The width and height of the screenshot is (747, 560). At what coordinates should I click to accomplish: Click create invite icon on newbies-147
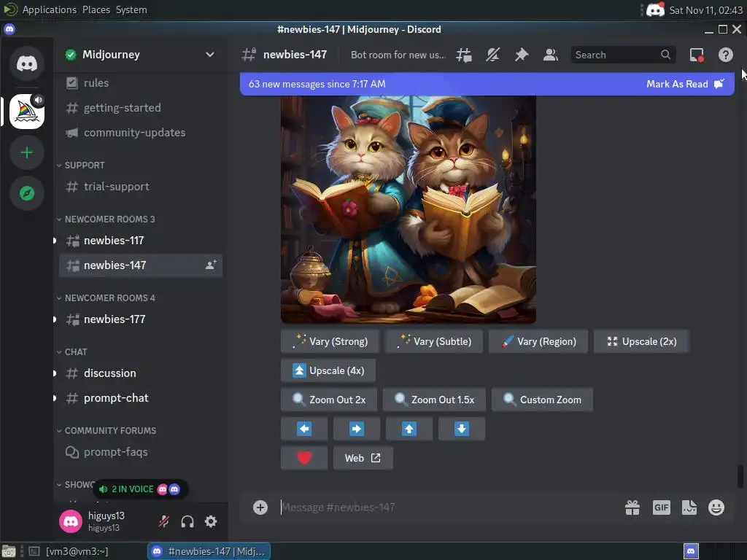click(x=211, y=265)
